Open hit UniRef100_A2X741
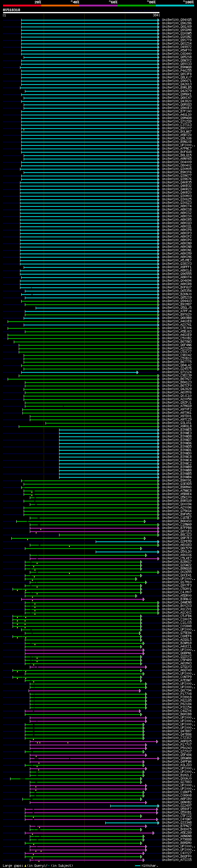The width and height of the screenshot is (197, 868). point(177,325)
